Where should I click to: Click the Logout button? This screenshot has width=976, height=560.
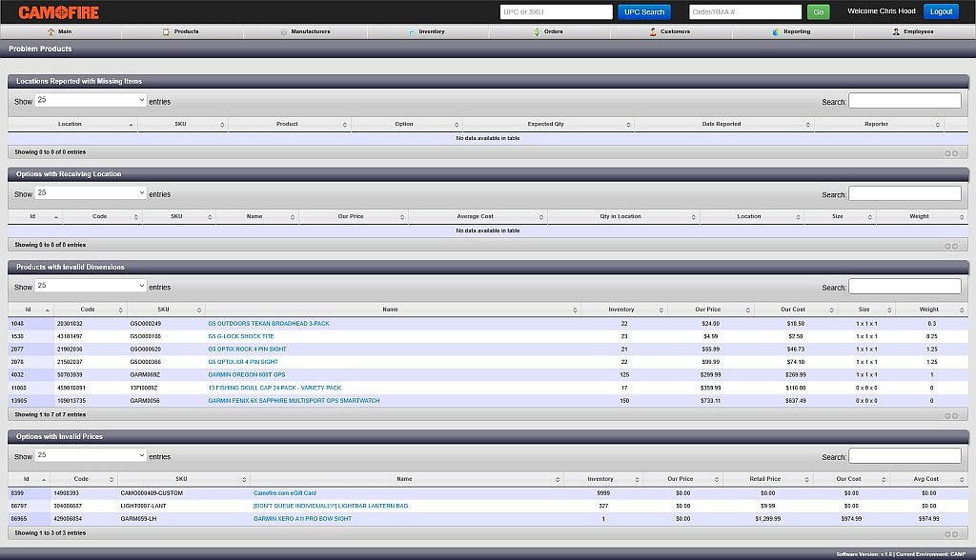941,12
